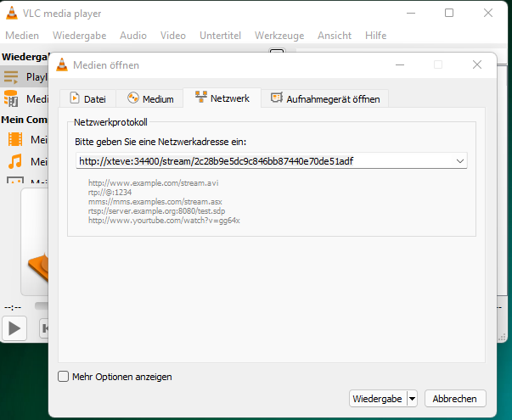Open the film strip videos icon in sidebar
Viewport: 512px width, 420px height.
coord(15,140)
